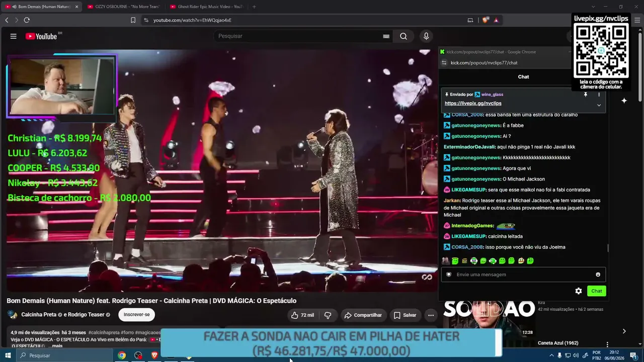Dislike the Calcinha Preta video

click(328, 315)
